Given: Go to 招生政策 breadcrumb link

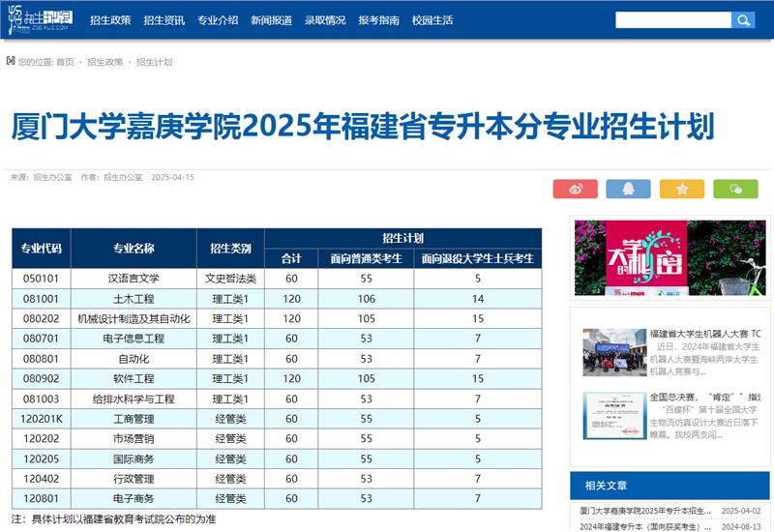Looking at the screenshot, I should pyautogui.click(x=104, y=62).
